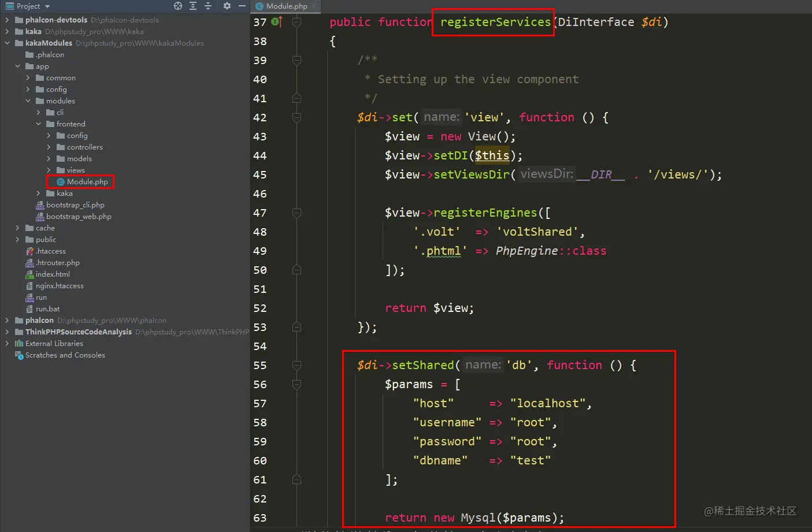Click the DiInterface type hint
812x532 pixels.
tap(596, 22)
